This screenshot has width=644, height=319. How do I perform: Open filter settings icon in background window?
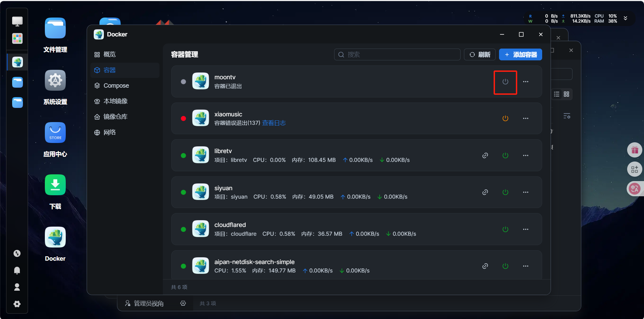(x=567, y=116)
